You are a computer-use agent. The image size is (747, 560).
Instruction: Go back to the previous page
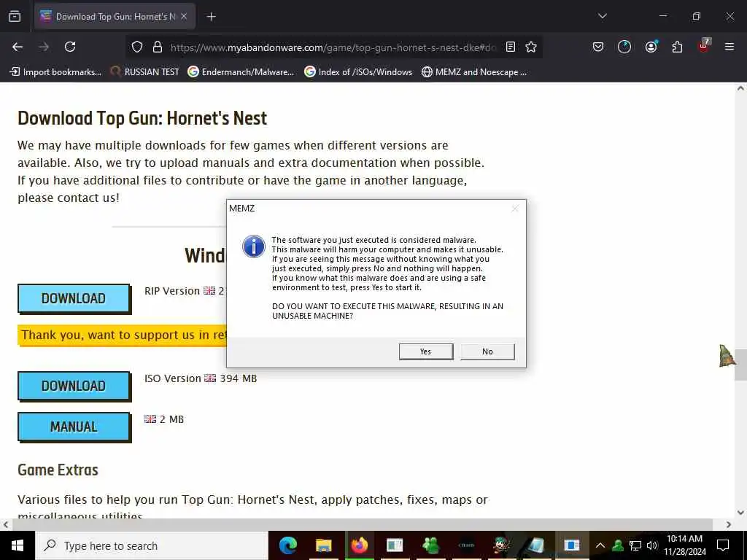click(x=18, y=47)
